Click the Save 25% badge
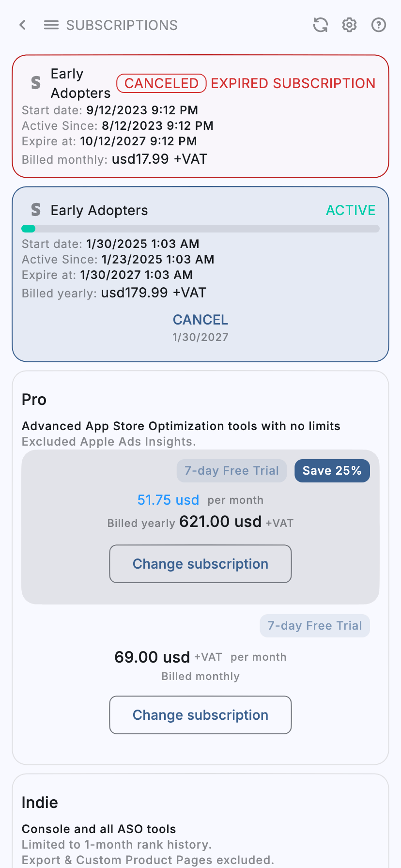The width and height of the screenshot is (401, 868). 332,470
